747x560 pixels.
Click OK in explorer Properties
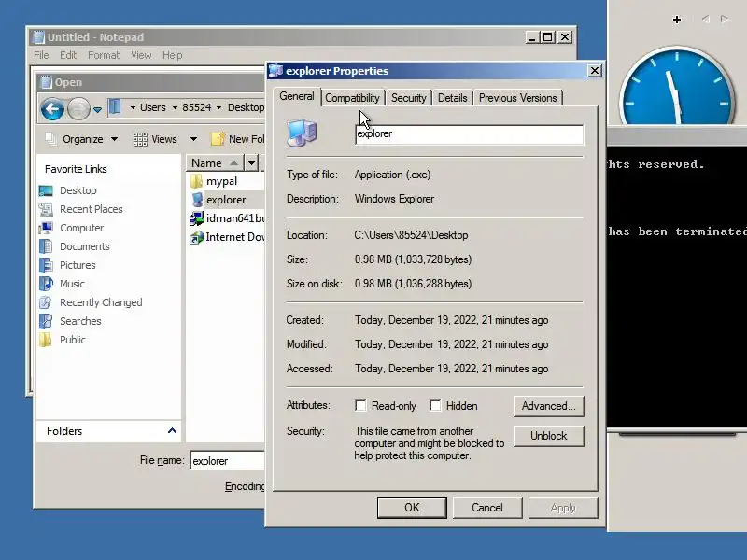[x=412, y=508]
